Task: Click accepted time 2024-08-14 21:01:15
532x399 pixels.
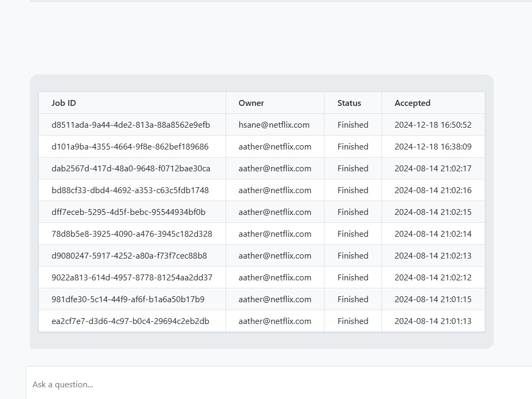Action: [433, 299]
